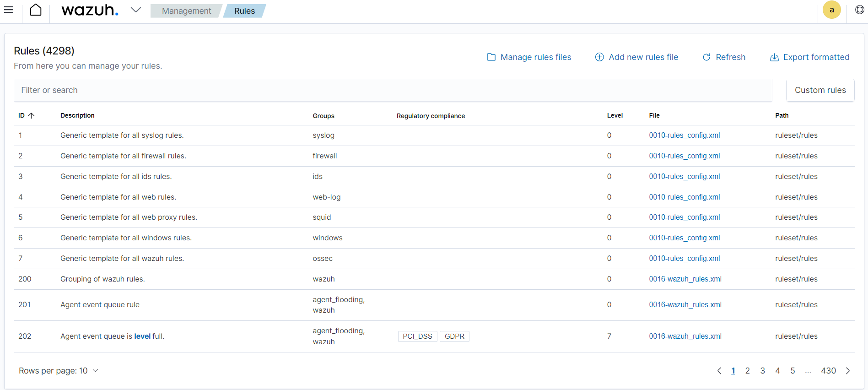Open 0016-wazuh_rules.xml link for rule 201
Image resolution: width=868 pixels, height=390 pixels.
click(685, 305)
